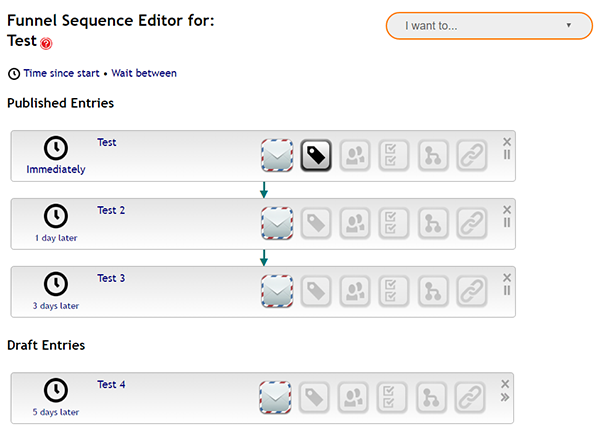The image size is (600, 439).
Task: Pause the Test entry
Action: point(507,155)
